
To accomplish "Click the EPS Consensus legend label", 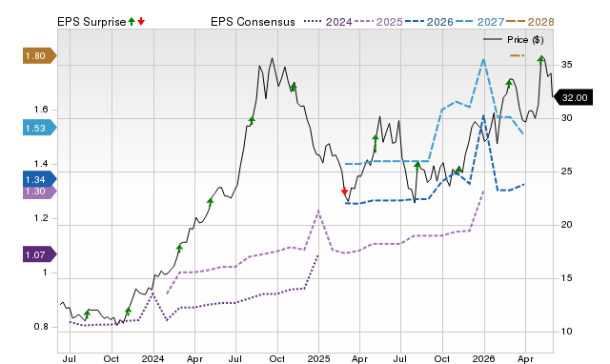I will click(x=253, y=22).
